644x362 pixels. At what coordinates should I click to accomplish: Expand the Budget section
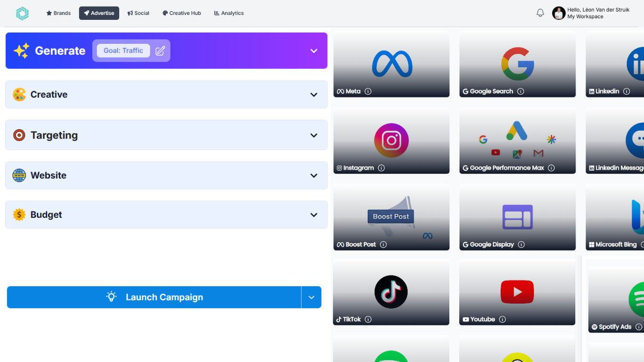point(314,215)
